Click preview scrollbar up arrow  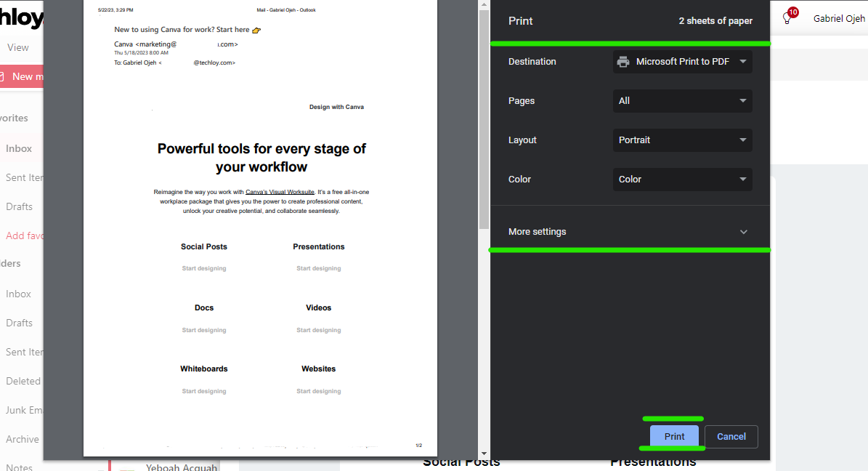484,4
